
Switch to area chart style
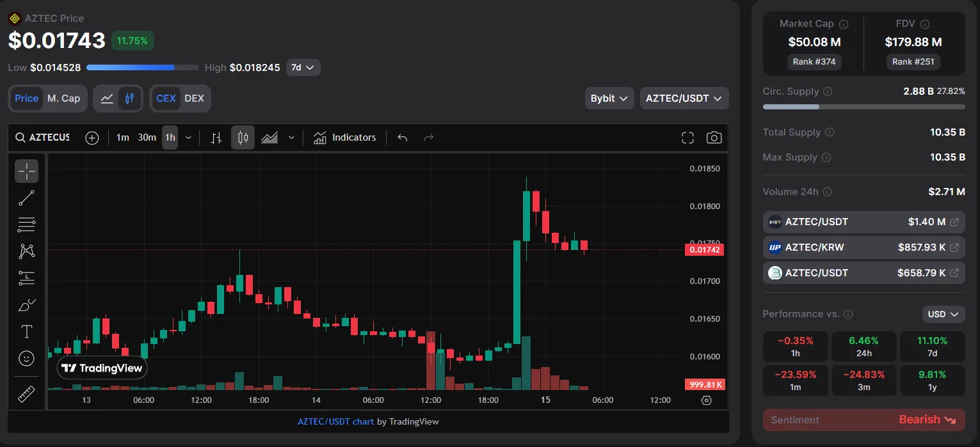click(269, 137)
